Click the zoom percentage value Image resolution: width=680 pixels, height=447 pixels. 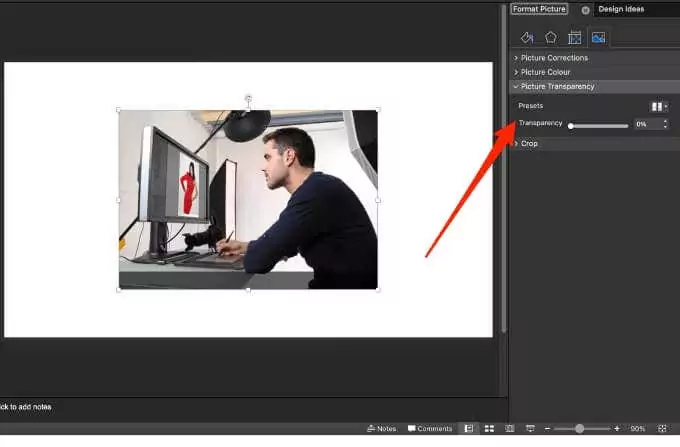click(638, 429)
